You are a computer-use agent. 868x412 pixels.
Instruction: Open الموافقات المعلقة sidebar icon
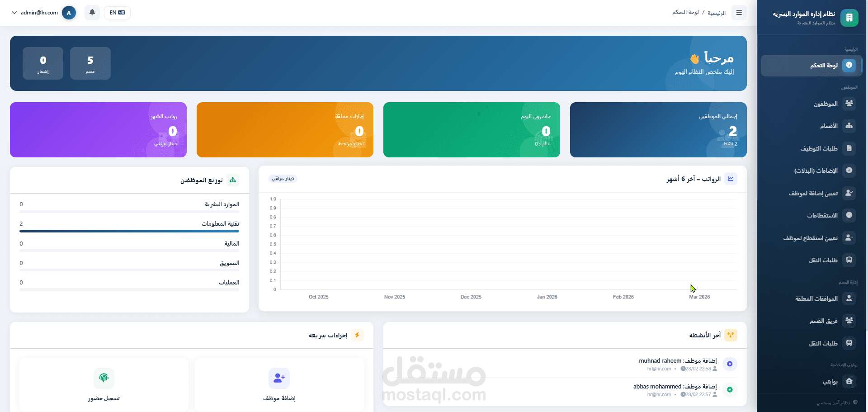click(849, 299)
